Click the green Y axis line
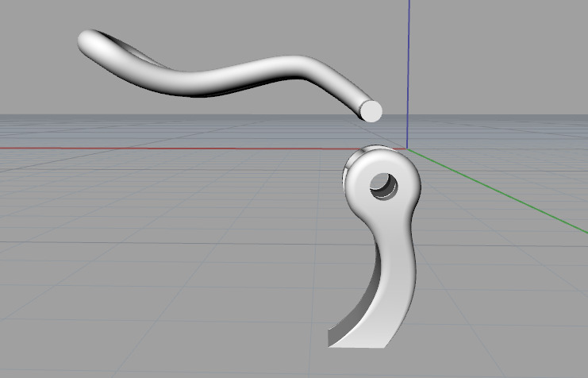Image resolution: width=588 pixels, height=378 pixels. click(499, 191)
